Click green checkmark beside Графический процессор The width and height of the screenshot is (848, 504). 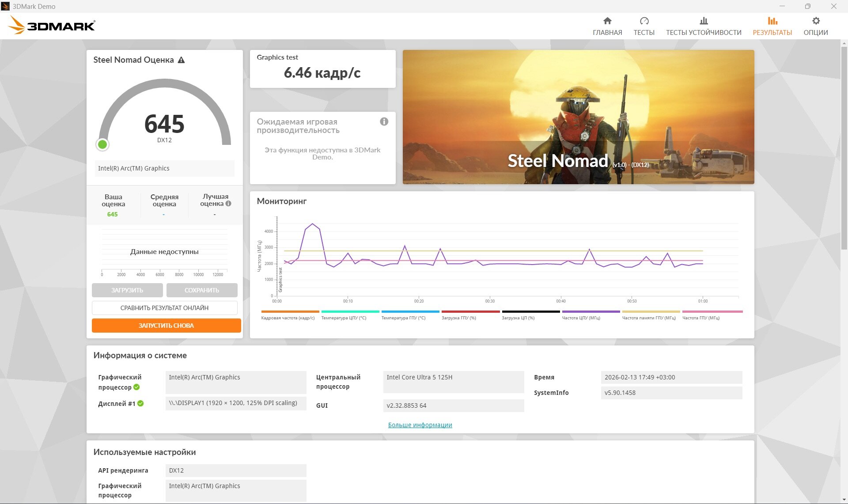pyautogui.click(x=136, y=387)
